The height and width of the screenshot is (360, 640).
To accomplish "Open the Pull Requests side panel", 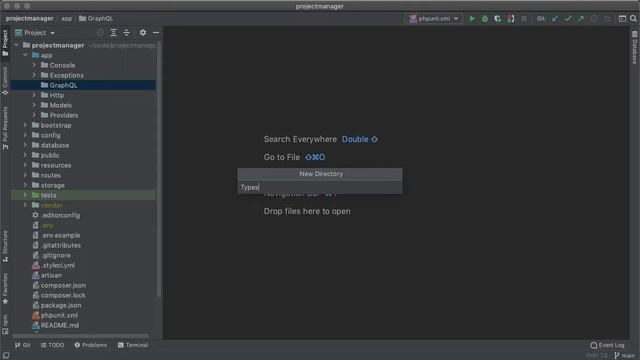I will tap(5, 128).
